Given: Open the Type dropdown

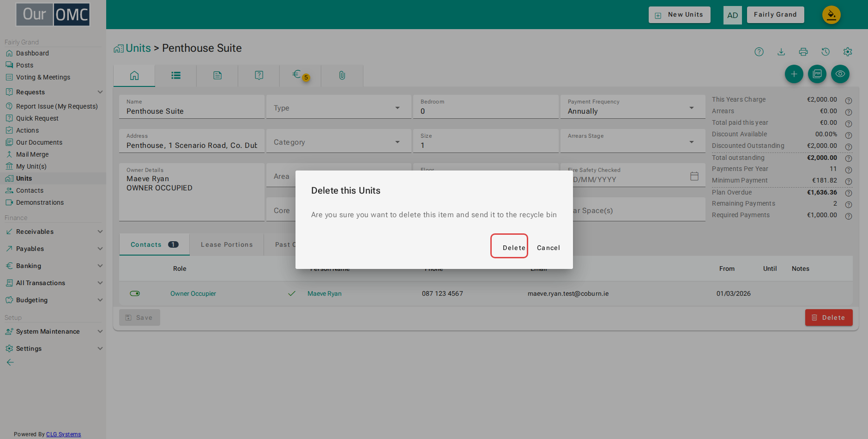Looking at the screenshot, I should coord(339,107).
